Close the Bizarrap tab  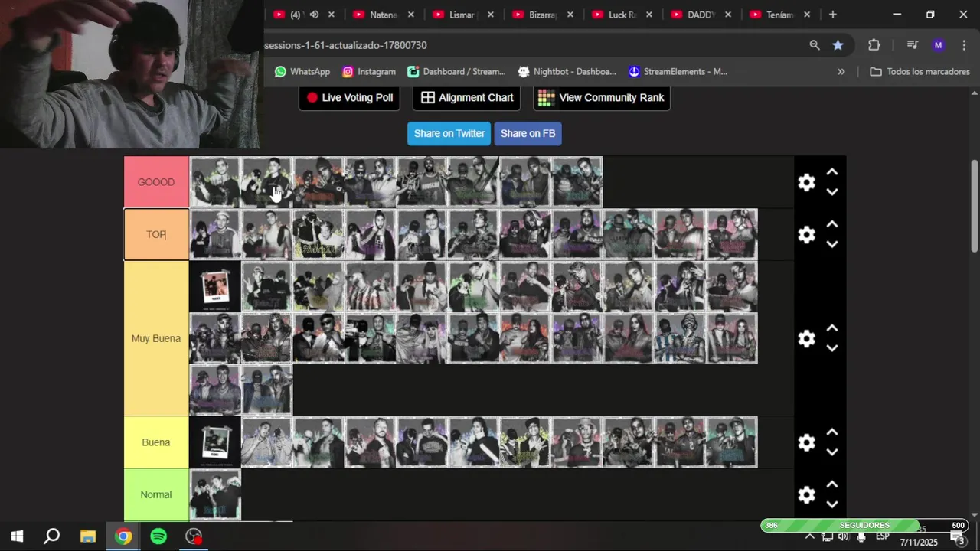(570, 15)
